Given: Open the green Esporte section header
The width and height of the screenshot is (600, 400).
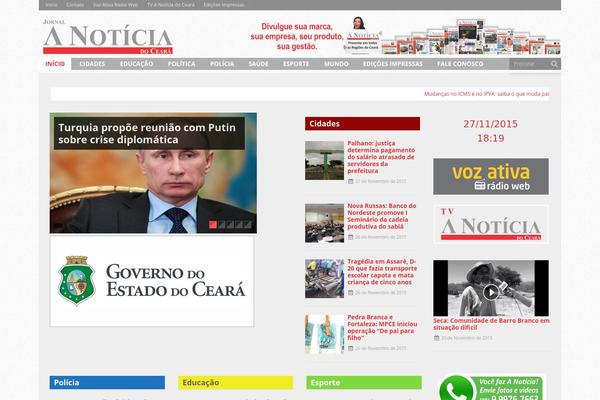Looking at the screenshot, I should [364, 382].
